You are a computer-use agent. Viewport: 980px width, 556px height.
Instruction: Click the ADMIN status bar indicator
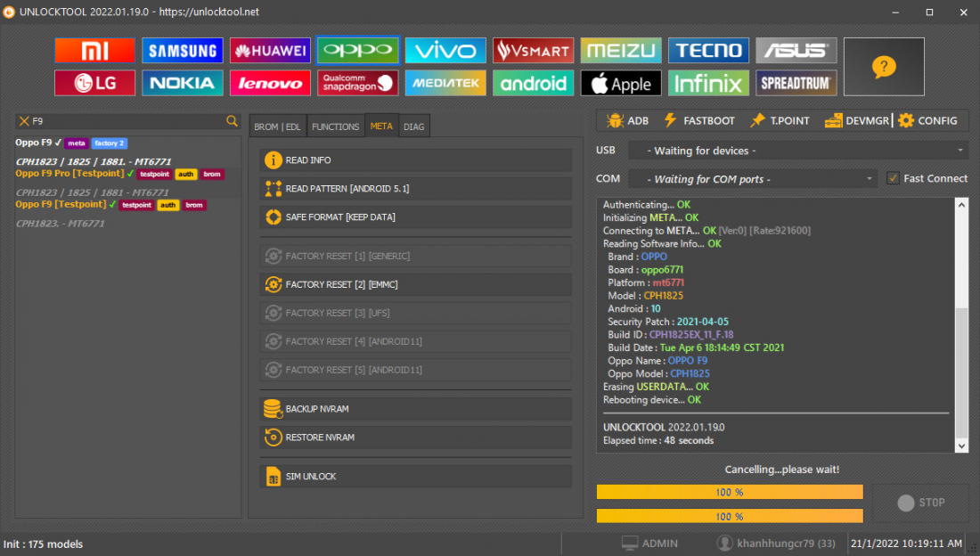click(650, 544)
